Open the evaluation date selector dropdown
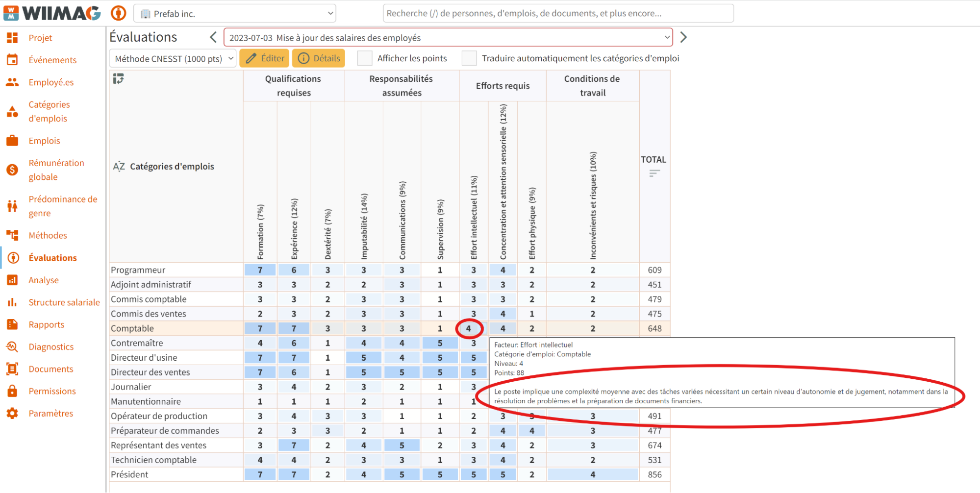This screenshot has width=980, height=493. 448,38
